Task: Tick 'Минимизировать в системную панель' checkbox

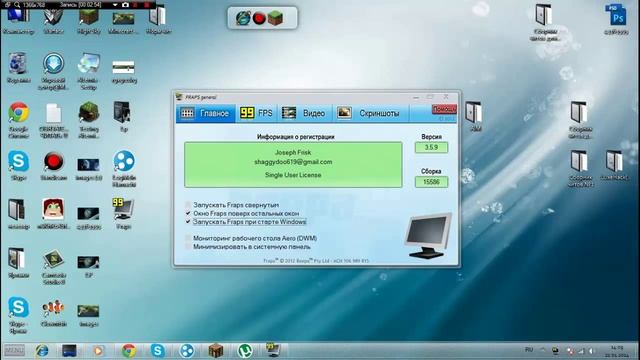Action: click(x=188, y=247)
